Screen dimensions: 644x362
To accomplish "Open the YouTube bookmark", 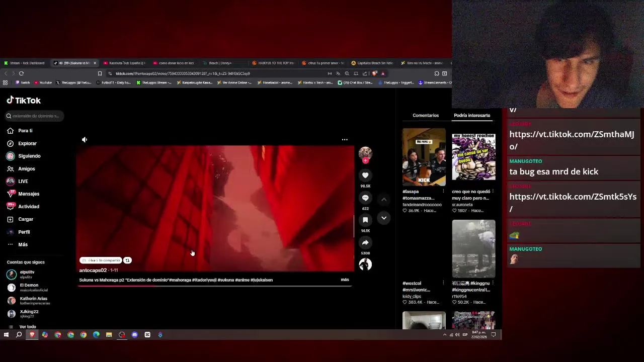I will click(x=43, y=82).
